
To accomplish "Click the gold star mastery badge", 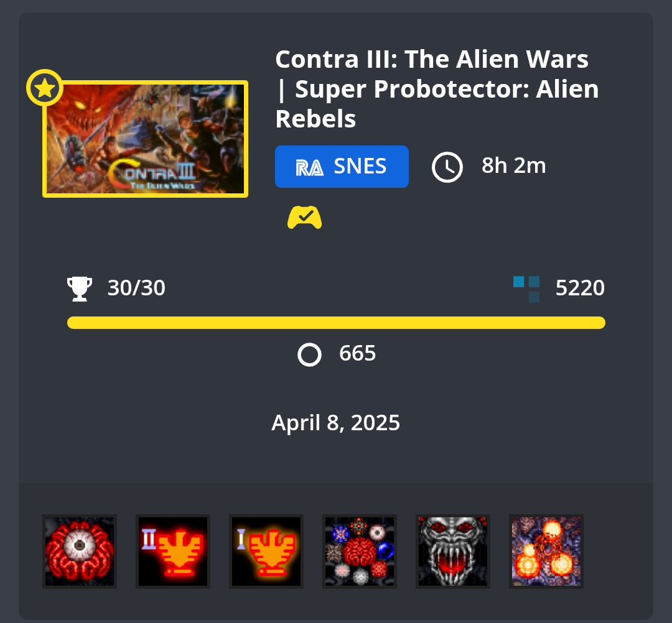I will point(45,88).
